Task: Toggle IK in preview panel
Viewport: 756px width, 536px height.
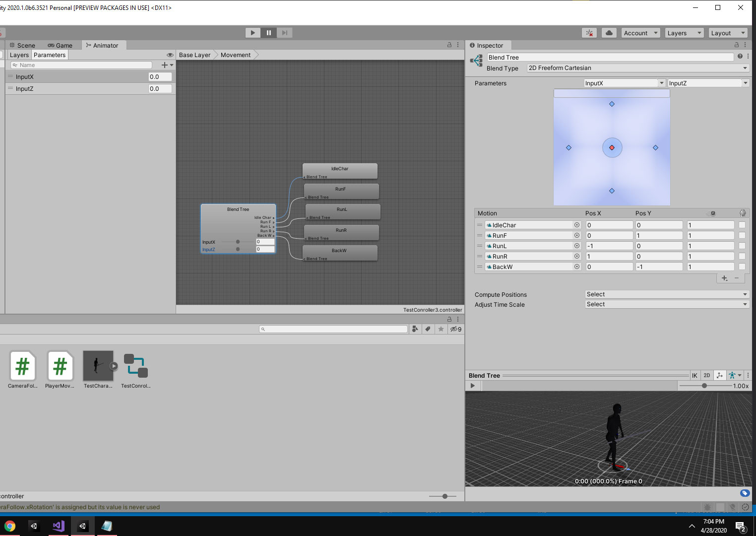Action: 694,376
